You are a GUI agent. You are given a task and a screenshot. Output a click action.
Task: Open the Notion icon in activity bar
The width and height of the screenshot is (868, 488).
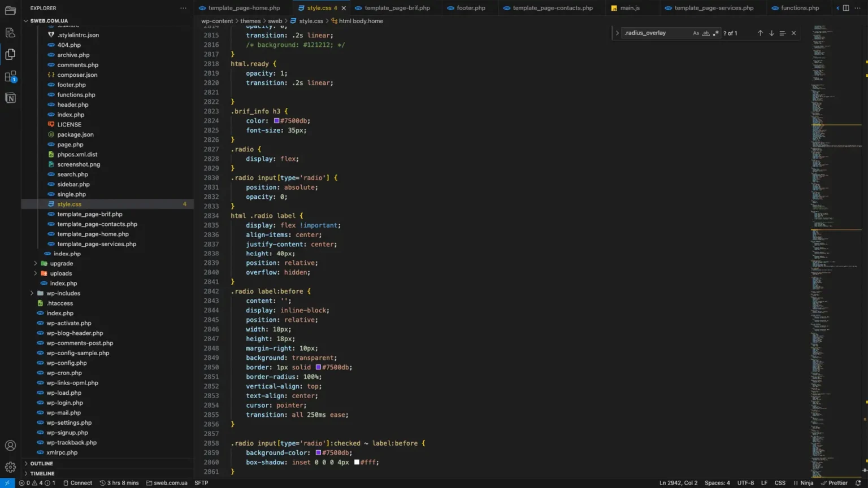(10, 98)
